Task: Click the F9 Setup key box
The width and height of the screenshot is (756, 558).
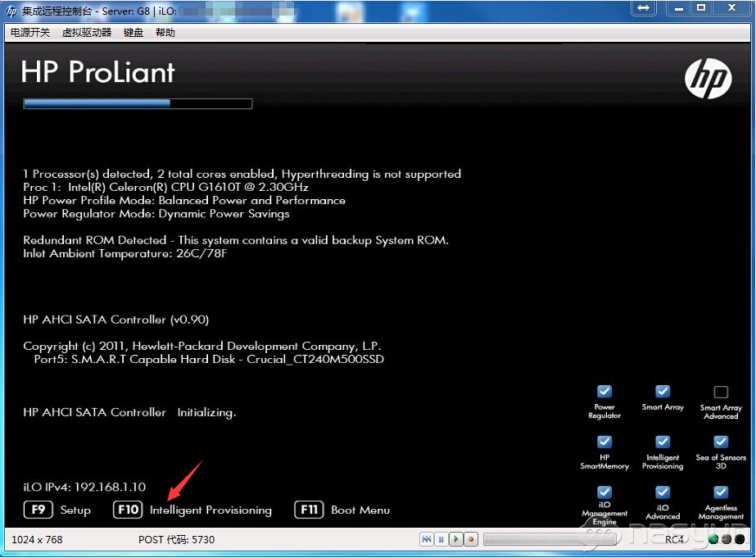Action: 38,510
